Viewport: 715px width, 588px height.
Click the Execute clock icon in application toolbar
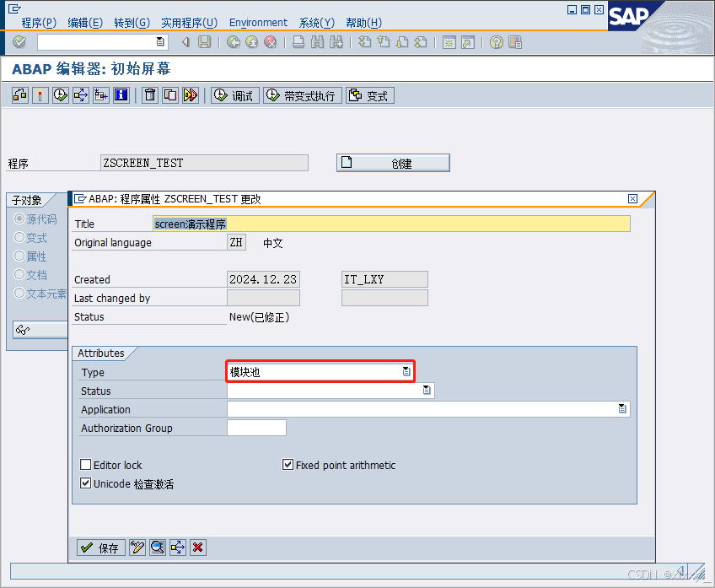tap(60, 95)
